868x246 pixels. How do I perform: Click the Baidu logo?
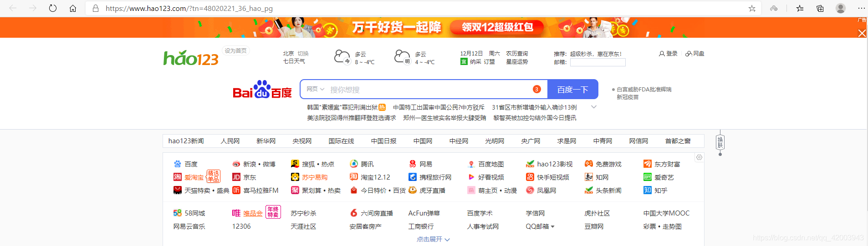click(x=262, y=90)
